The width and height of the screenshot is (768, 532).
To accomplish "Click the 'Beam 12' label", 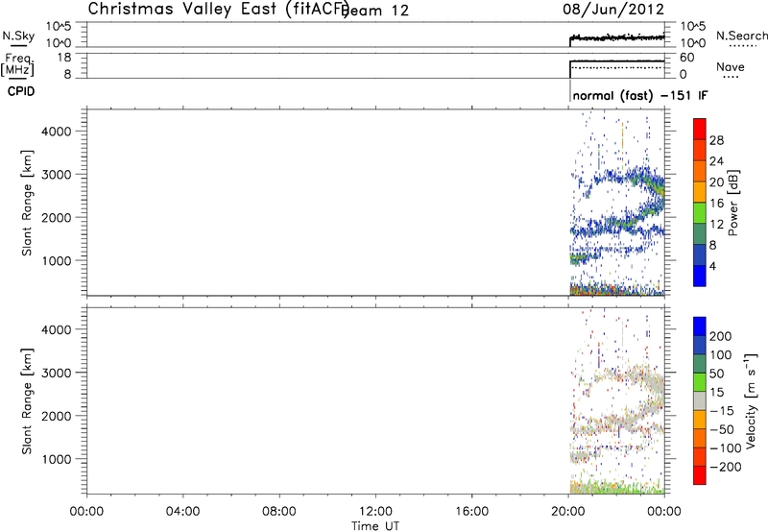I will pyautogui.click(x=375, y=11).
